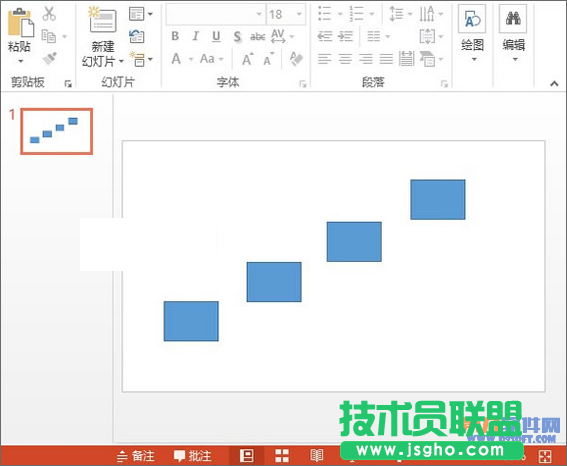Image resolution: width=567 pixels, height=466 pixels.
Task: Open the 编辑 Editing group menu
Action: click(513, 34)
